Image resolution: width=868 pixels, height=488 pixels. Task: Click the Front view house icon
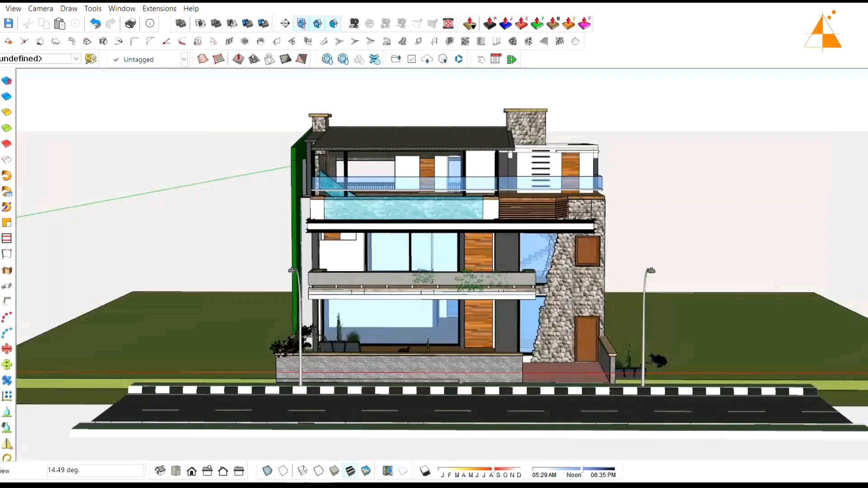[x=192, y=470]
